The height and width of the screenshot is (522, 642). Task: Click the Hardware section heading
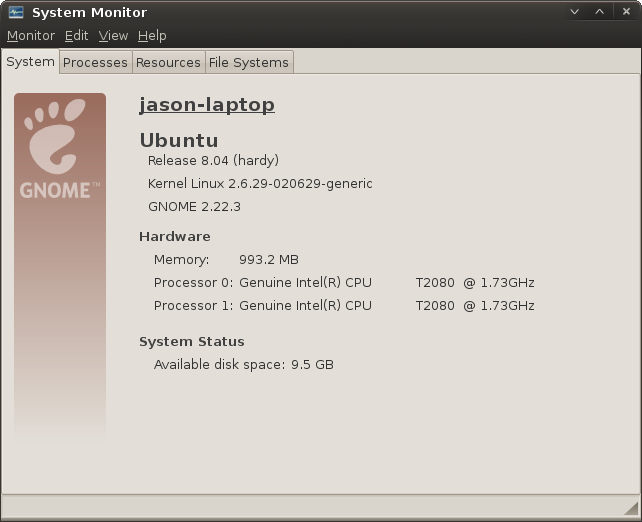click(x=175, y=237)
